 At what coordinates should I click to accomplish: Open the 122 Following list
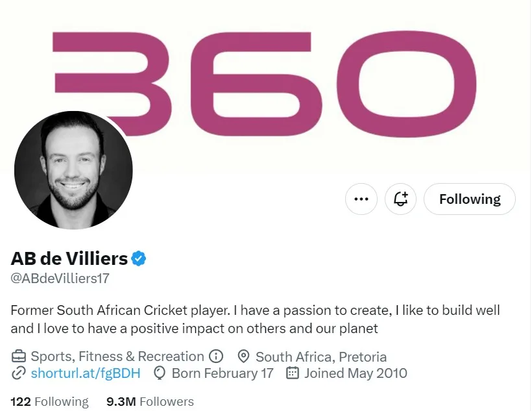click(49, 402)
